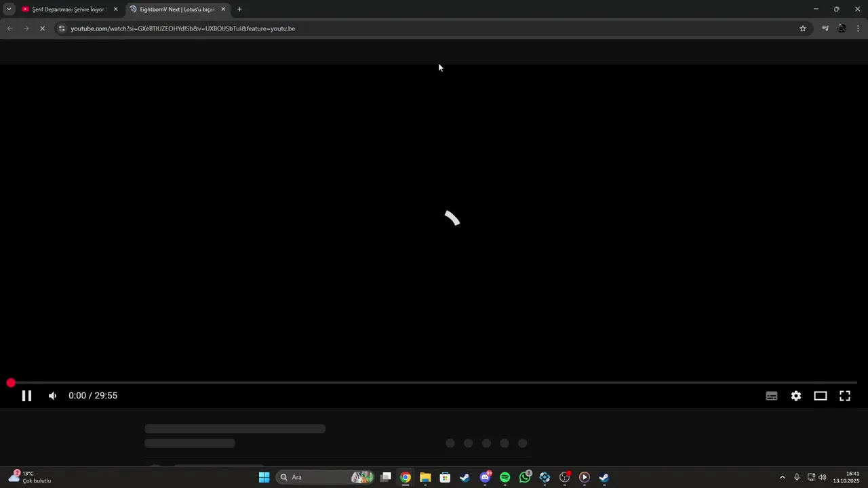Open File Explorer from the taskbar
868x488 pixels.
point(425,477)
